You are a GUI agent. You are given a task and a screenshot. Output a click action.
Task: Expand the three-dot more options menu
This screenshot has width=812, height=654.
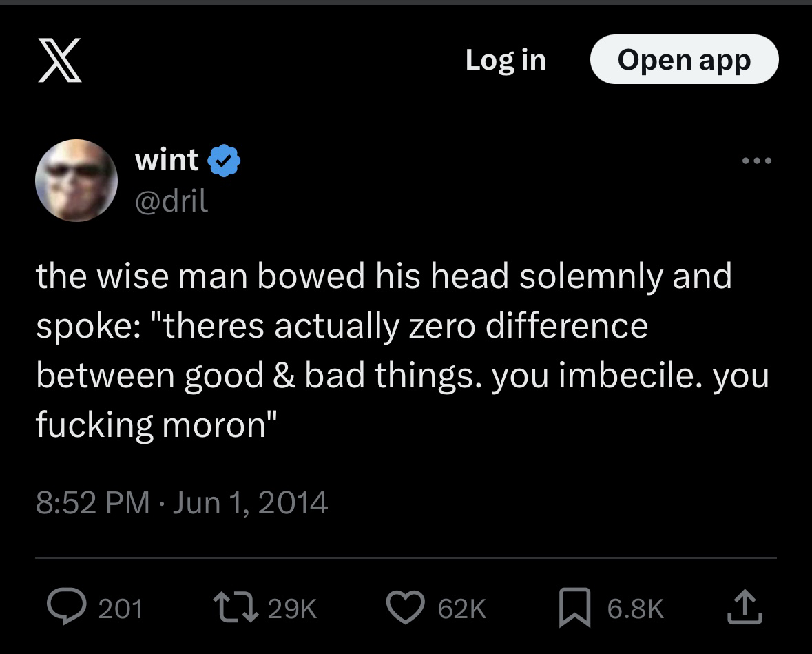(x=757, y=161)
